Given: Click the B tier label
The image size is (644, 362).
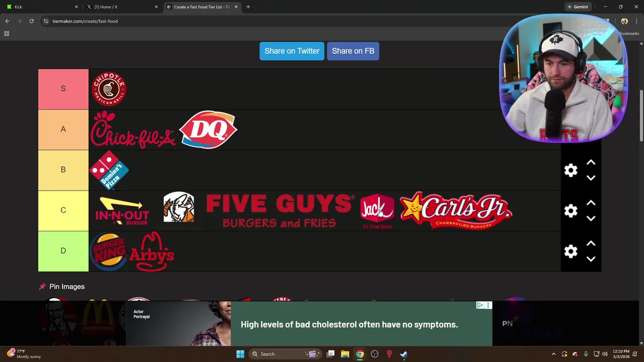Looking at the screenshot, I should click(x=63, y=170).
